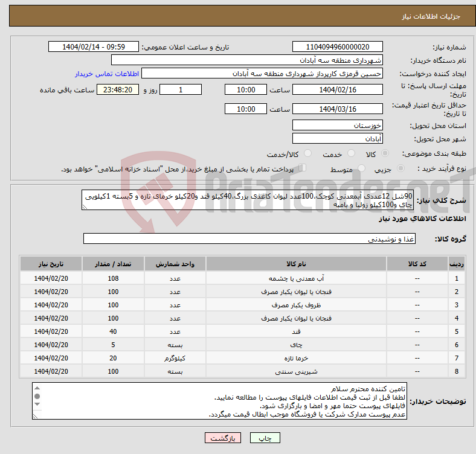The image size is (476, 454).
Task: Click response deadline date 1404/02/16
Action: (x=337, y=89)
